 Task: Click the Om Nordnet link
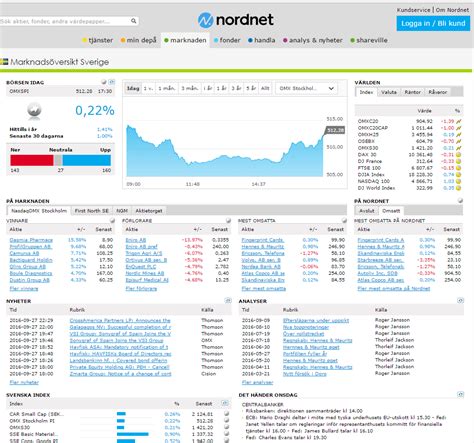(x=452, y=10)
